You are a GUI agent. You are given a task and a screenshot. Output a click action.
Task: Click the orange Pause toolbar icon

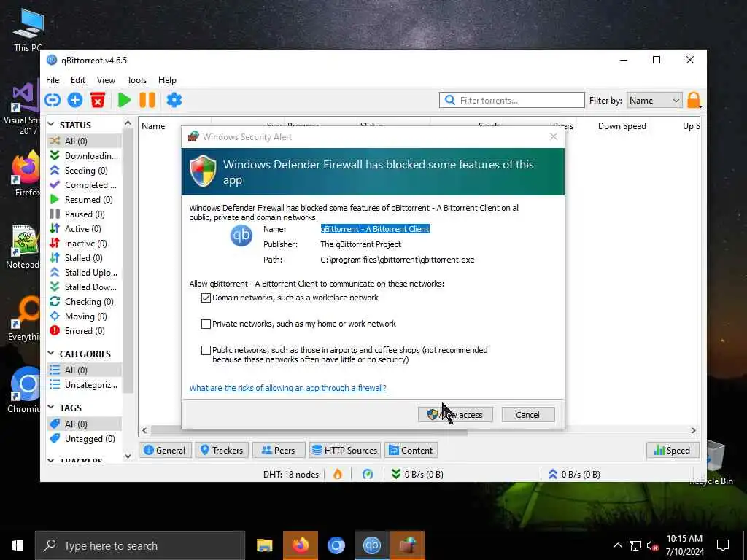tap(147, 100)
